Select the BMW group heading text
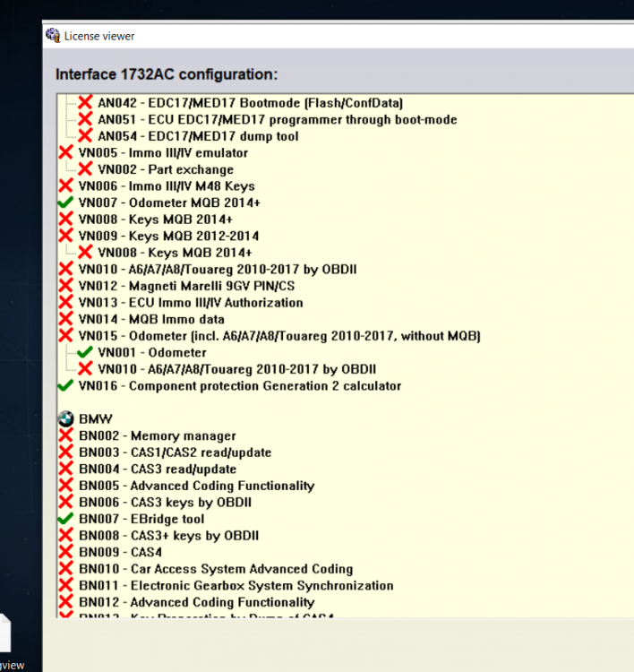The image size is (634, 672). 96,419
